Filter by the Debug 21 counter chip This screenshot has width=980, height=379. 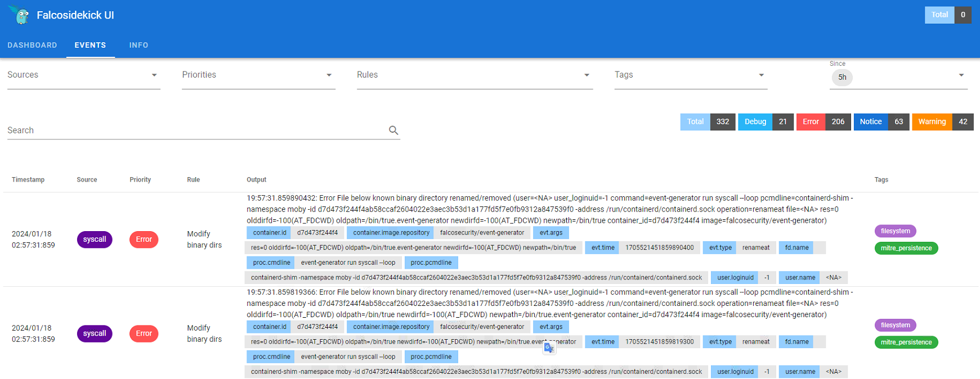pos(766,122)
